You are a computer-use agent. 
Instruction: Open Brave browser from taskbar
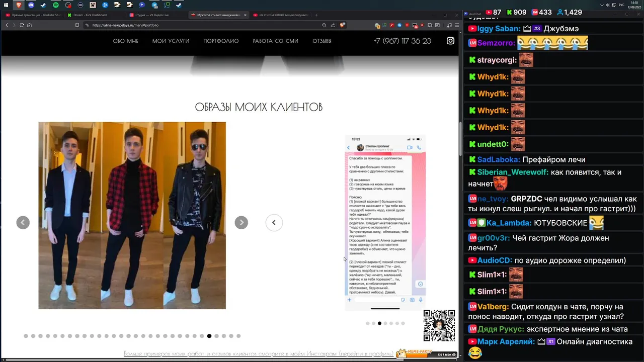click(19, 5)
